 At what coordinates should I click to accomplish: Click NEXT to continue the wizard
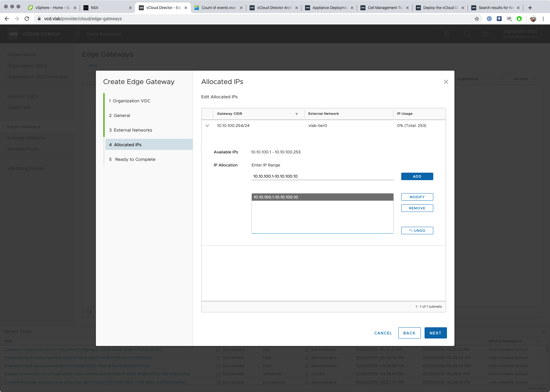(435, 333)
